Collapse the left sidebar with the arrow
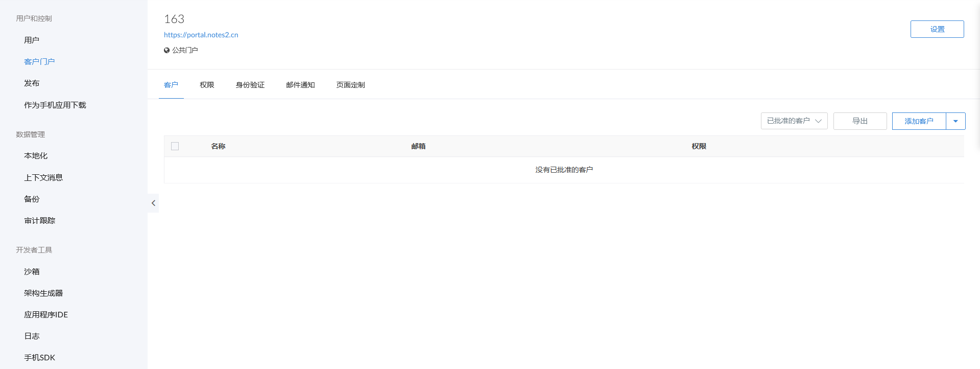 [153, 203]
